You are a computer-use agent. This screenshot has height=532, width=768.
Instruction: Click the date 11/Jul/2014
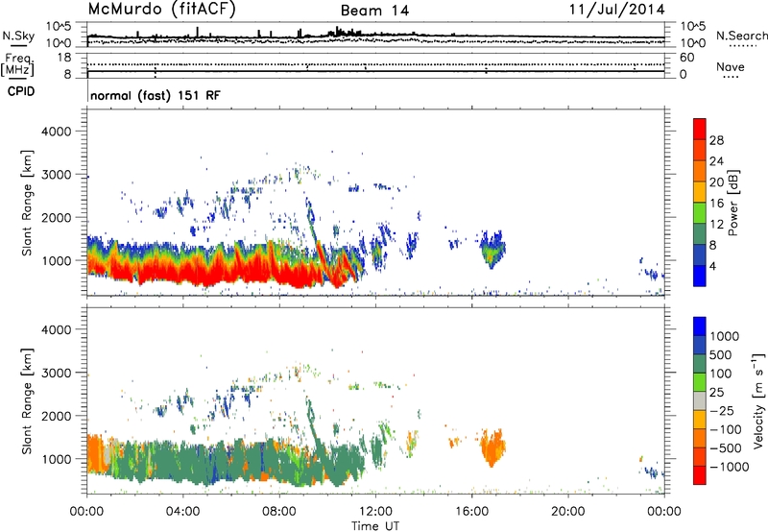point(616,10)
